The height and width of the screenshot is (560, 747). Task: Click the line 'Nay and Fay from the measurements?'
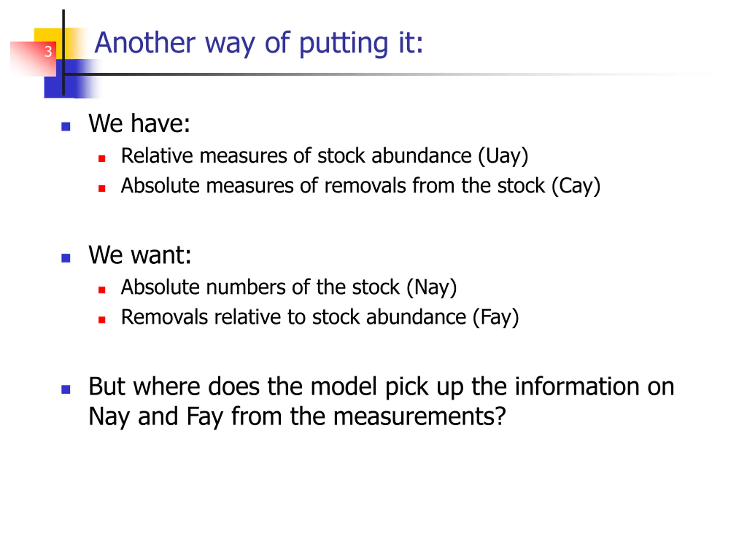(297, 417)
